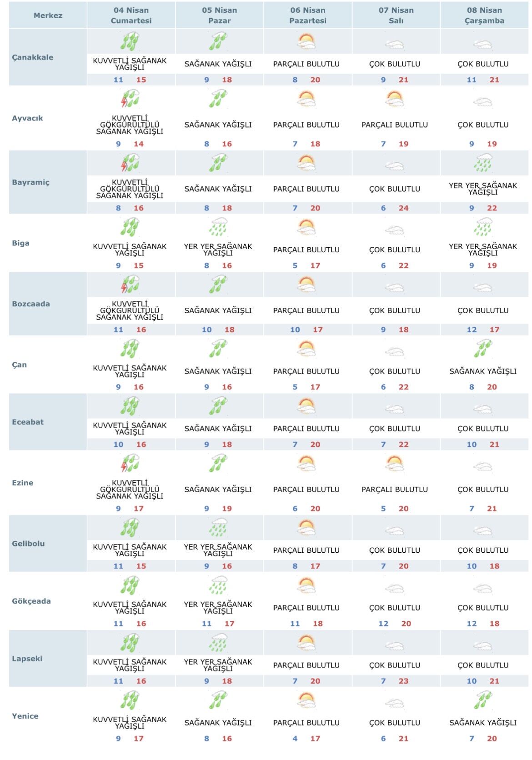Open the Bozcaada district row label

point(31,304)
